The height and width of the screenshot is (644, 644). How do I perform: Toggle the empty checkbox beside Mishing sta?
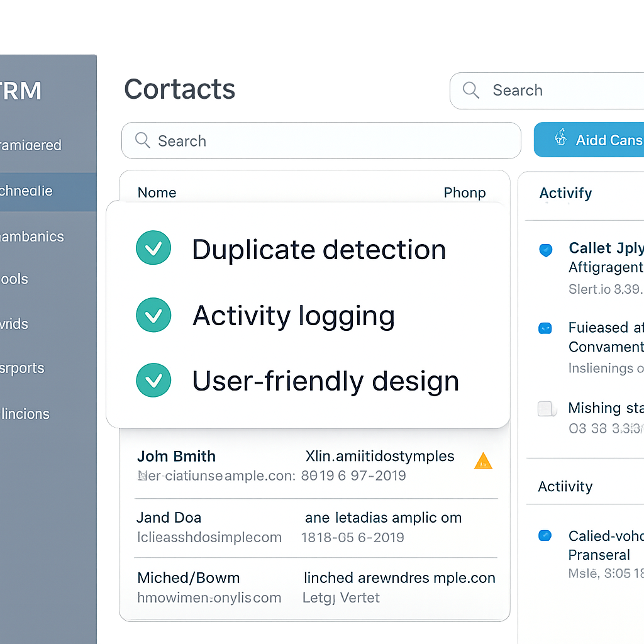click(x=546, y=409)
